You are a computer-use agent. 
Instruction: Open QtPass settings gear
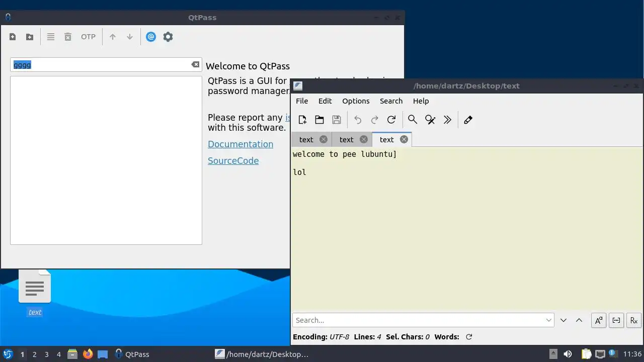coord(168,37)
